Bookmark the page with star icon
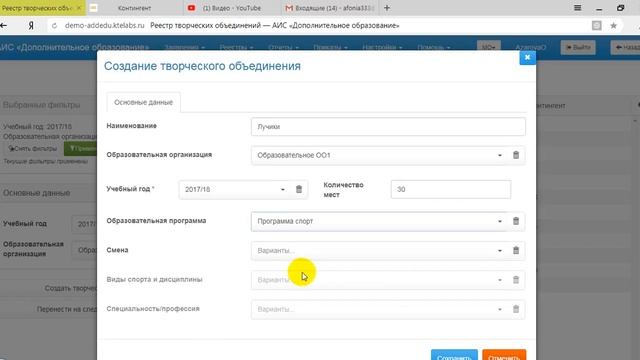The image size is (640, 360). [x=613, y=25]
